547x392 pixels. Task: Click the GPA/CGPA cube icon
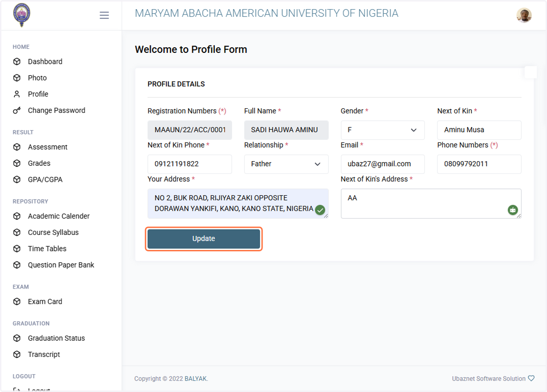point(17,180)
